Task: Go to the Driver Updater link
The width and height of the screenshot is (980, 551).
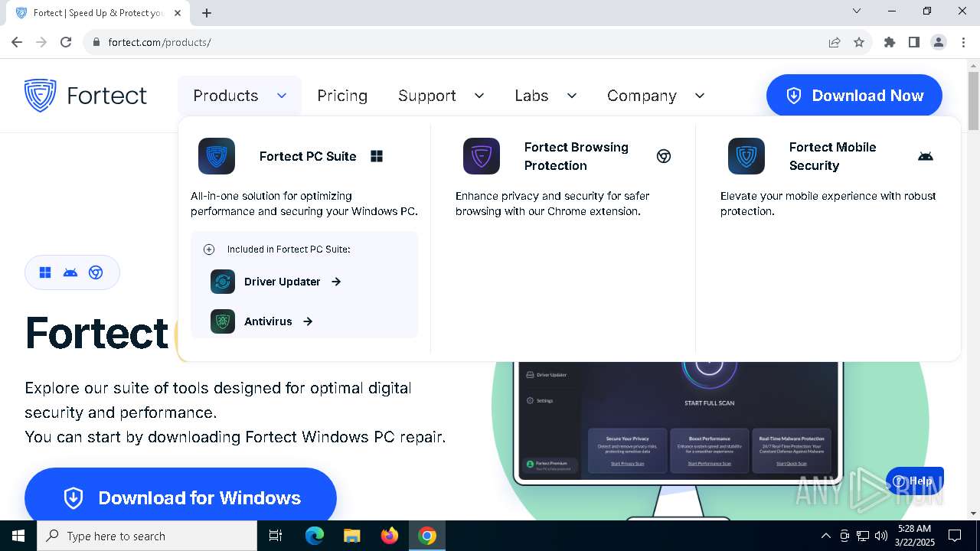Action: (x=282, y=282)
